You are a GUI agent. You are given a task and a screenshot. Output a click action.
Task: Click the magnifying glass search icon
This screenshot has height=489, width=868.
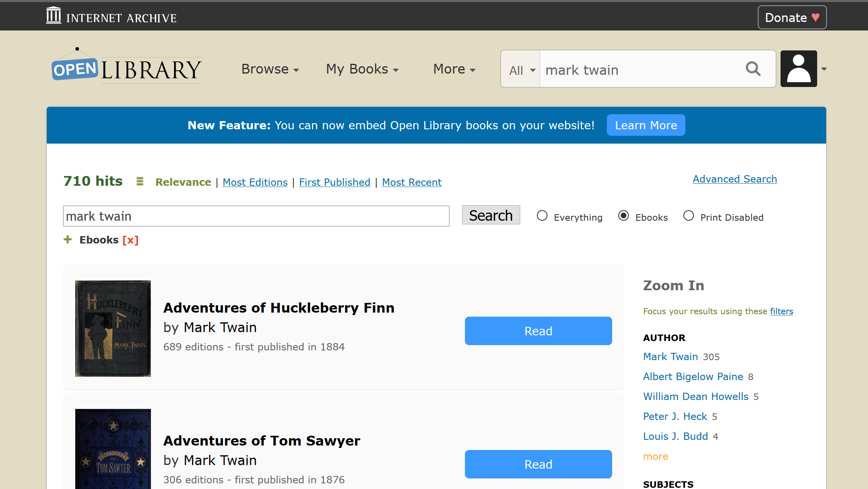(753, 69)
